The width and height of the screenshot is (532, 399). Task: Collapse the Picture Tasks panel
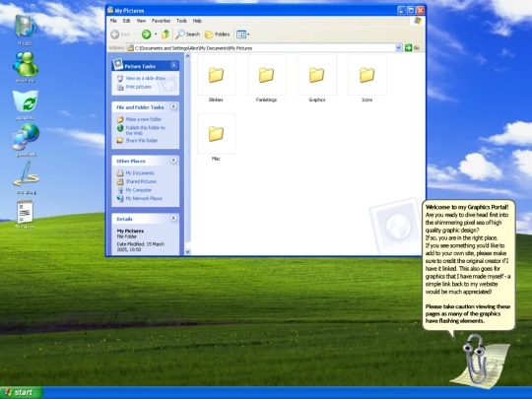173,65
